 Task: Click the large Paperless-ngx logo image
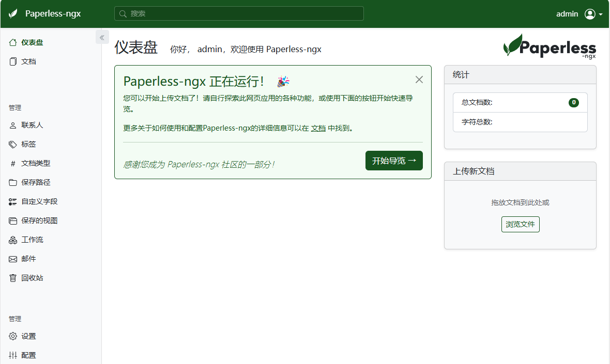tap(550, 46)
